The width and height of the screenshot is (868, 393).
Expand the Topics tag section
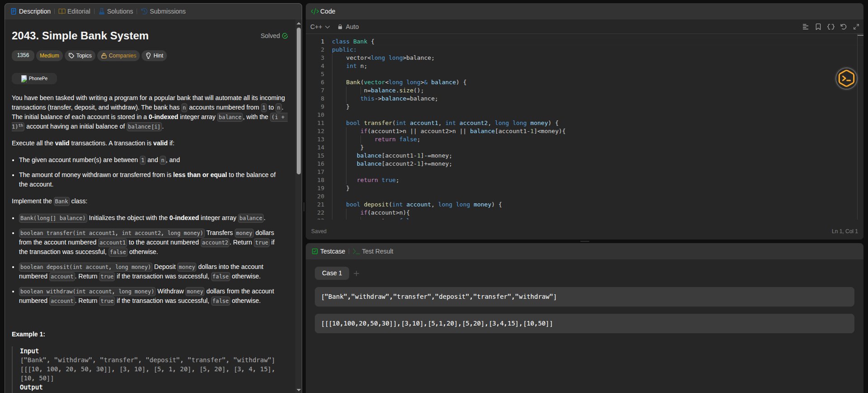[80, 56]
